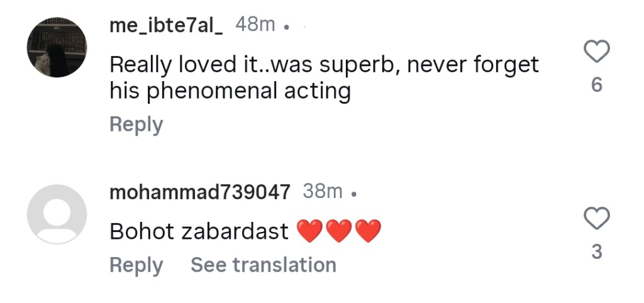Click the 38m timestamp
This screenshot has height=303, width=644.
click(323, 192)
